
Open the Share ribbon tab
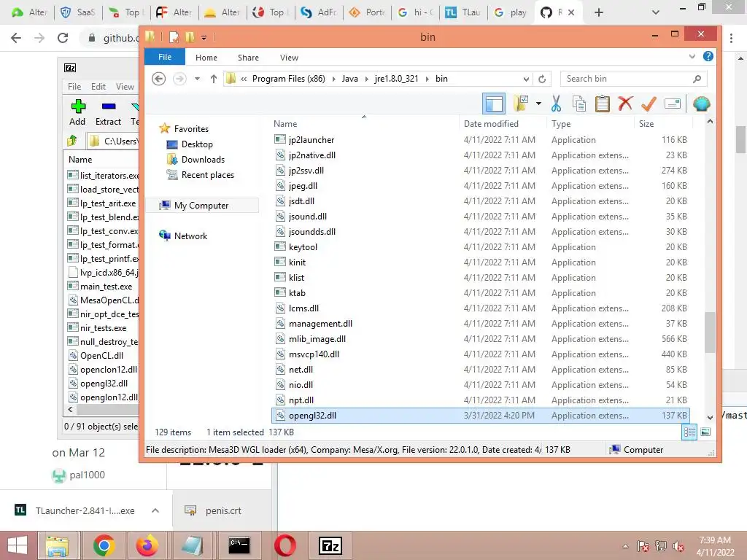pos(248,58)
